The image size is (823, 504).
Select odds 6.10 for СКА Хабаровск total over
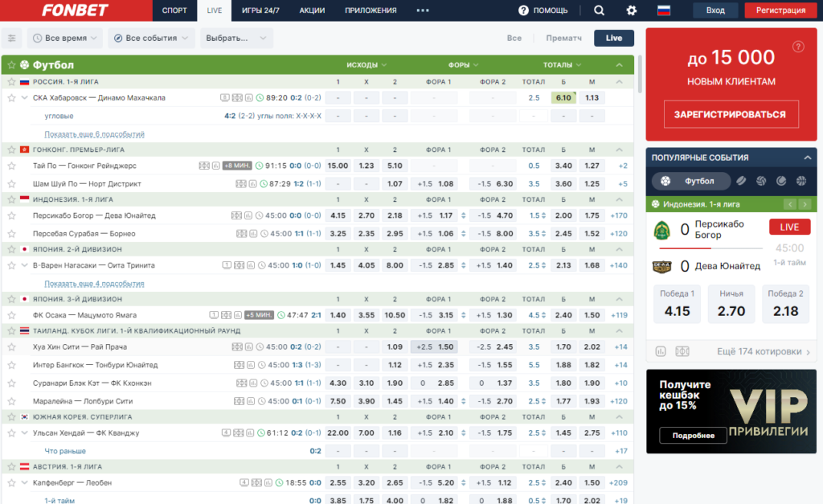click(563, 97)
